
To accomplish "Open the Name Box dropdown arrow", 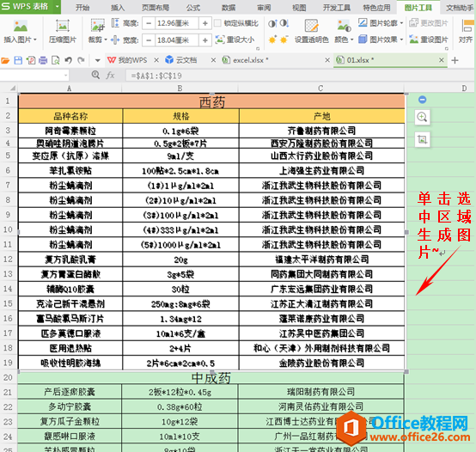I will tap(66, 76).
